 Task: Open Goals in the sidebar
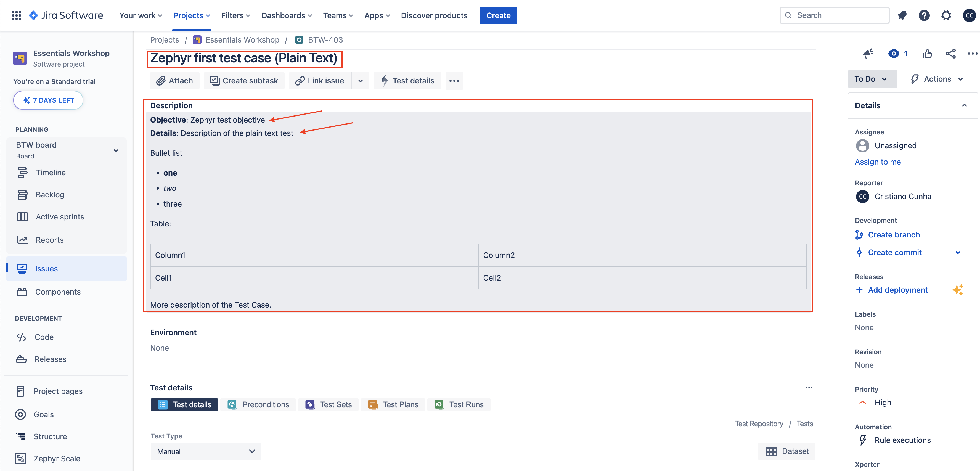pyautogui.click(x=43, y=414)
